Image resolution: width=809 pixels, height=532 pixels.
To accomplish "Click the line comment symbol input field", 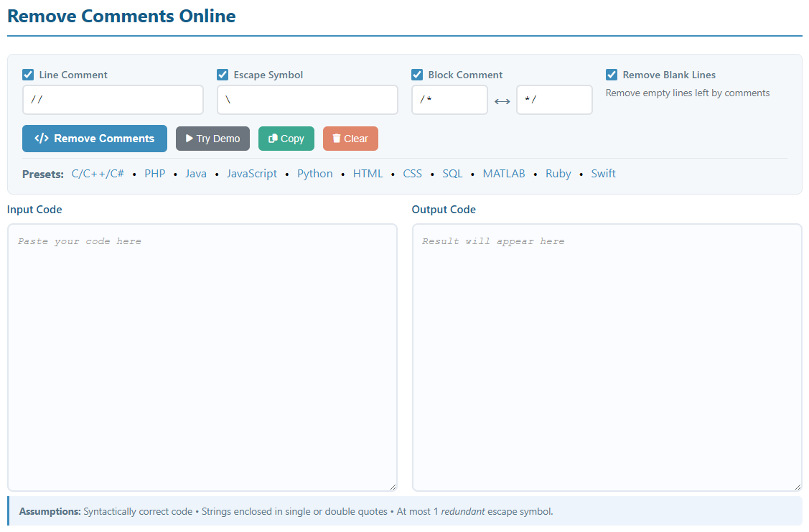I will coord(113,100).
